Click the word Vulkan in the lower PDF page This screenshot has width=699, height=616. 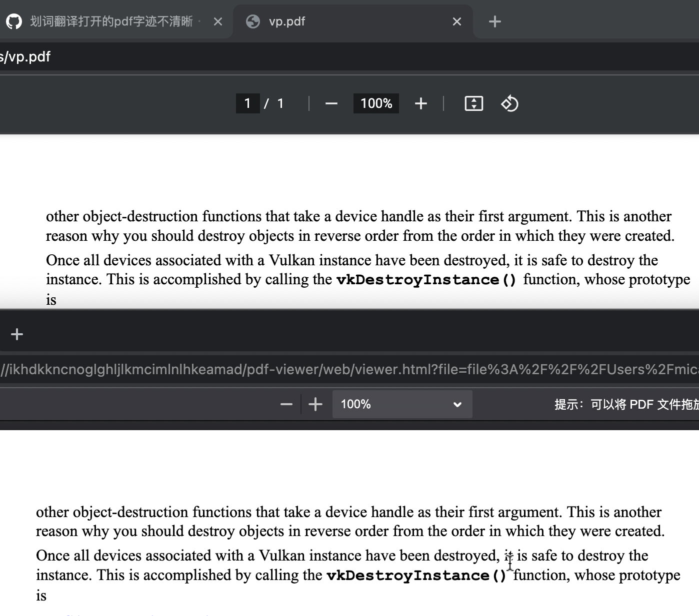(x=282, y=556)
